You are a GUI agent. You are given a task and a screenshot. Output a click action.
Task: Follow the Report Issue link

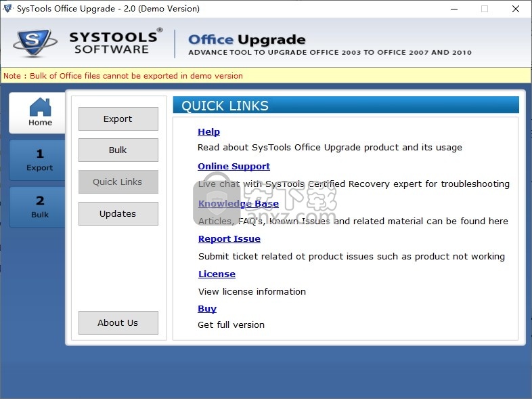pos(229,238)
